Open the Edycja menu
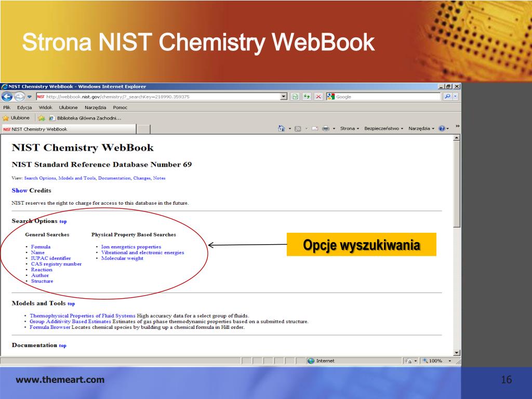532x399 pixels. coord(24,108)
